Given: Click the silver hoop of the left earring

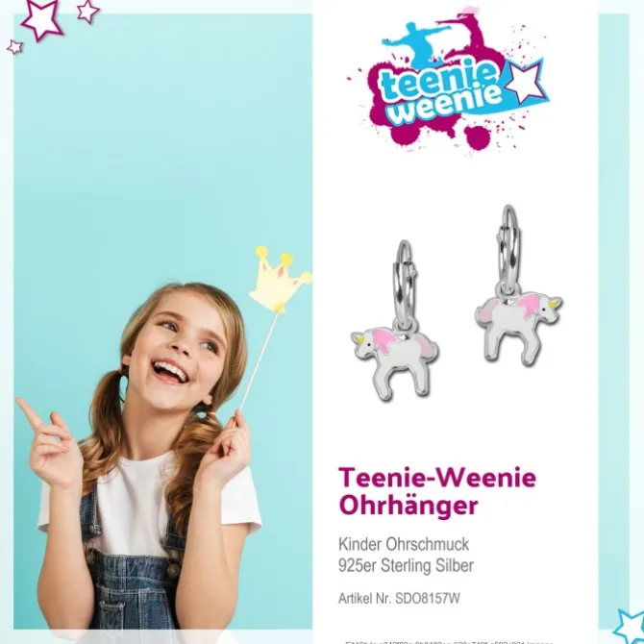Looking at the screenshot, I should pyautogui.click(x=405, y=285).
